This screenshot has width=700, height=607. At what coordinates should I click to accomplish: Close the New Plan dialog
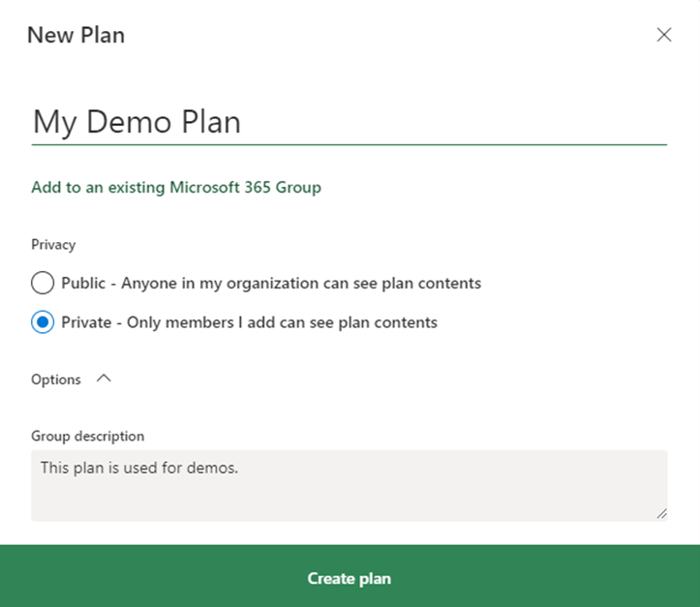click(664, 35)
